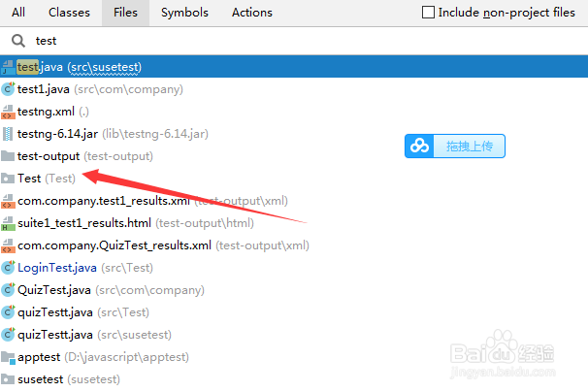Click the test1.java class icon
Screen dimensions: 588x392
(8, 89)
